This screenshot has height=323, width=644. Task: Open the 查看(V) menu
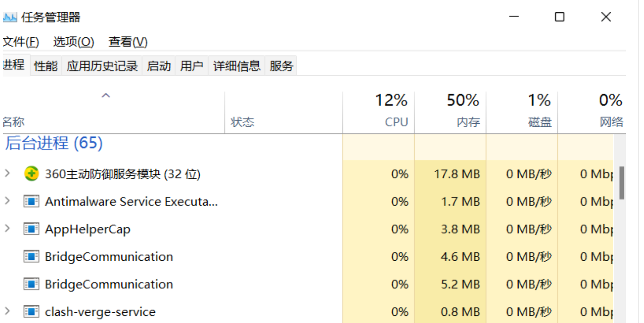coord(128,42)
